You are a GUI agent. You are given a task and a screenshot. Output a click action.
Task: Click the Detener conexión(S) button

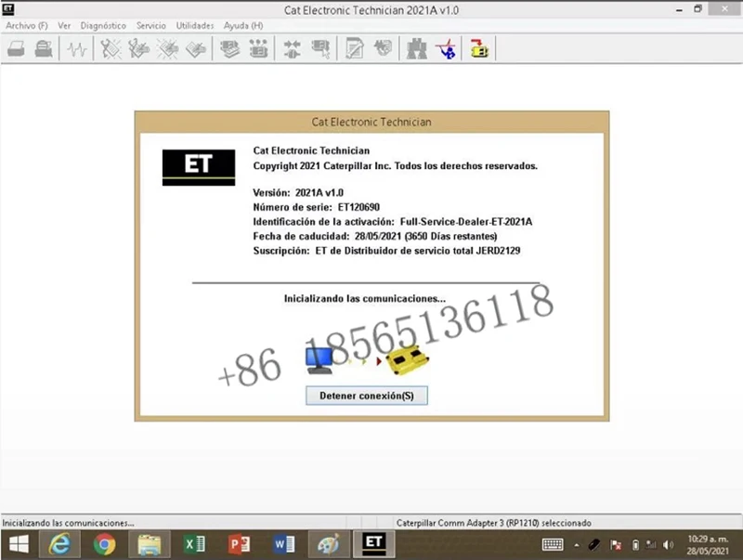367,396
